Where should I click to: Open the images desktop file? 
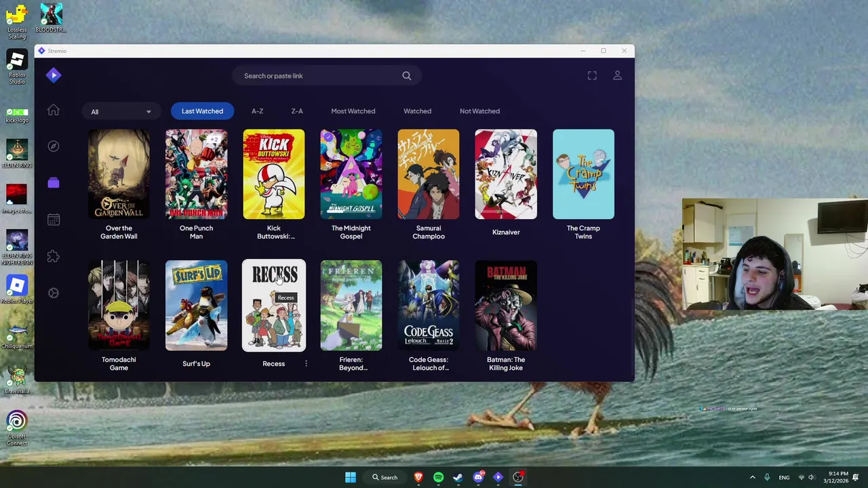tap(17, 199)
